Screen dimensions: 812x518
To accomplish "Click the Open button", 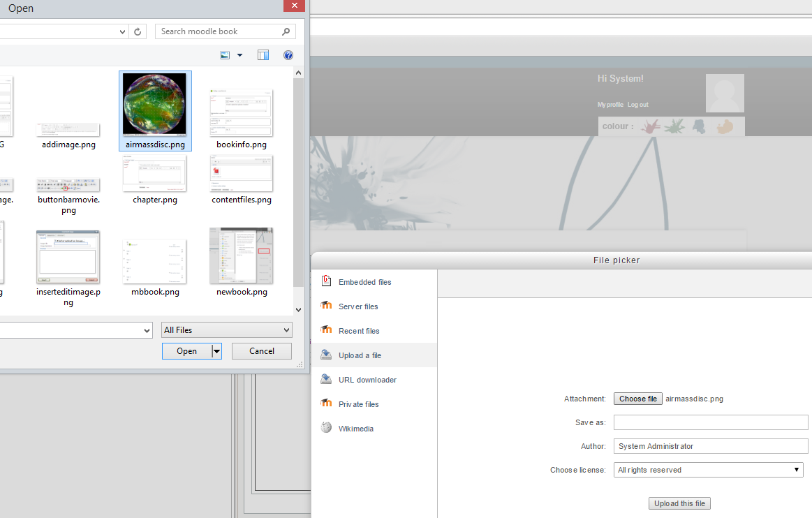I will click(187, 351).
